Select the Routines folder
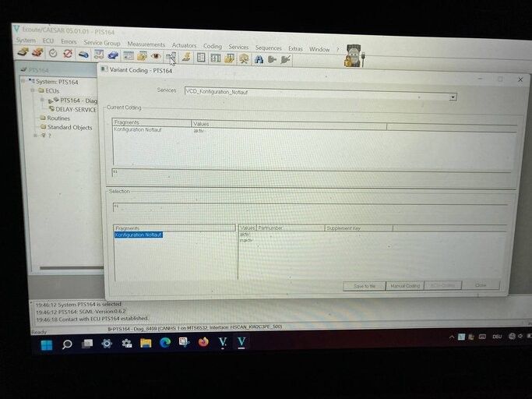The height and width of the screenshot is (399, 532). click(58, 118)
